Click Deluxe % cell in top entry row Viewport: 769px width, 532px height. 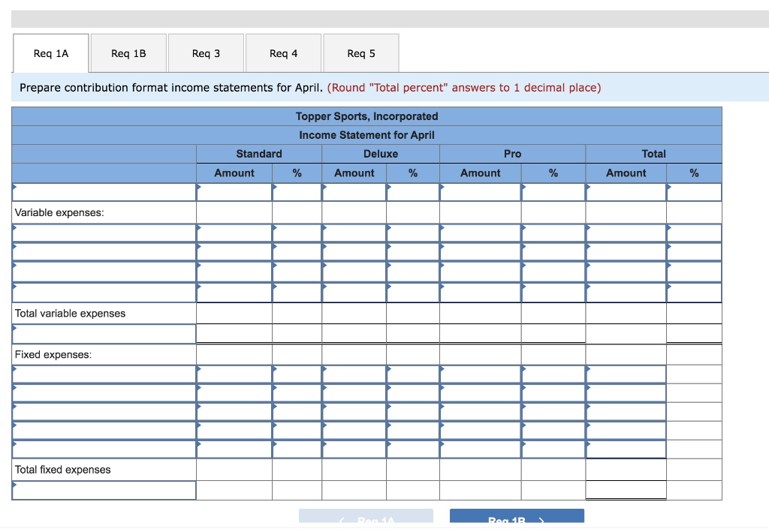(x=413, y=192)
